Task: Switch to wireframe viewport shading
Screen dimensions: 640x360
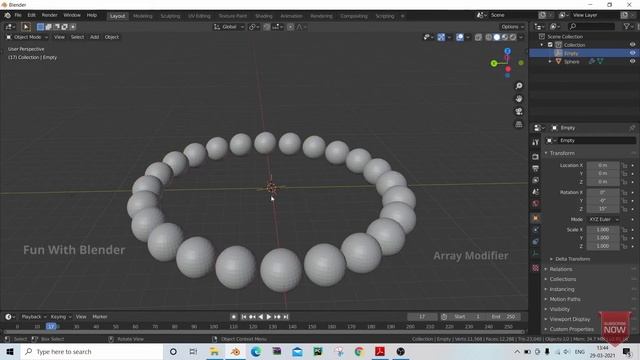Action: pos(489,37)
